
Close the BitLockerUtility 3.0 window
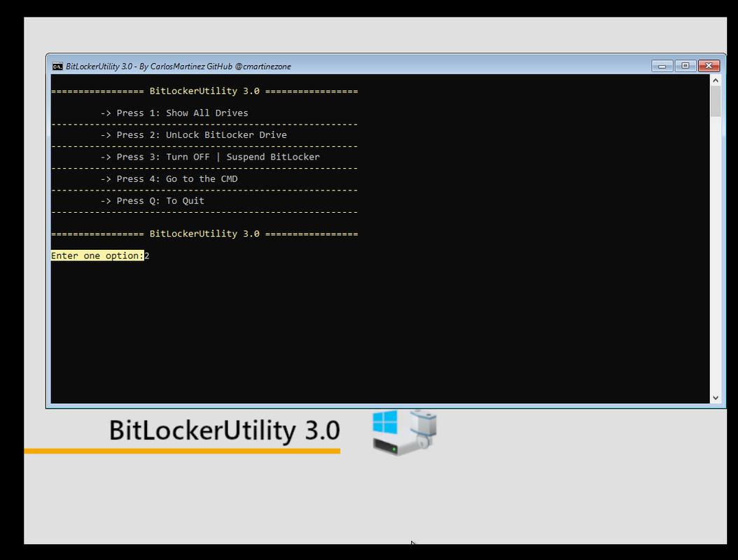pyautogui.click(x=709, y=66)
